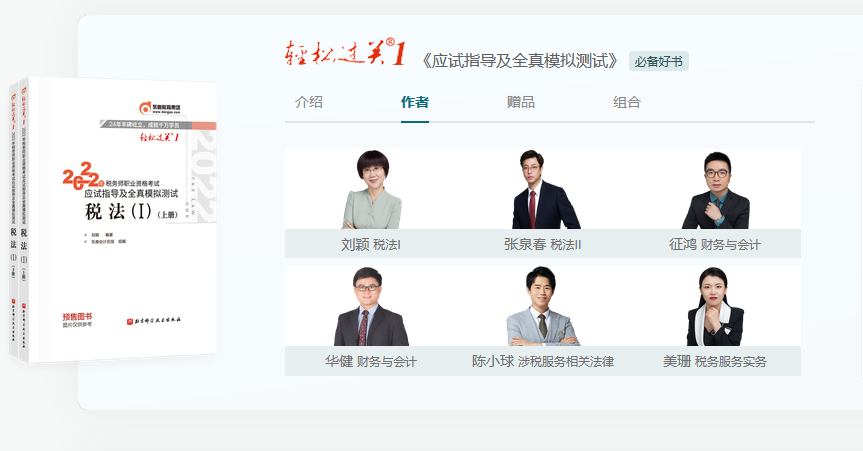Click the publisher logo on book cover
This screenshot has height=451, width=863.
154,320
